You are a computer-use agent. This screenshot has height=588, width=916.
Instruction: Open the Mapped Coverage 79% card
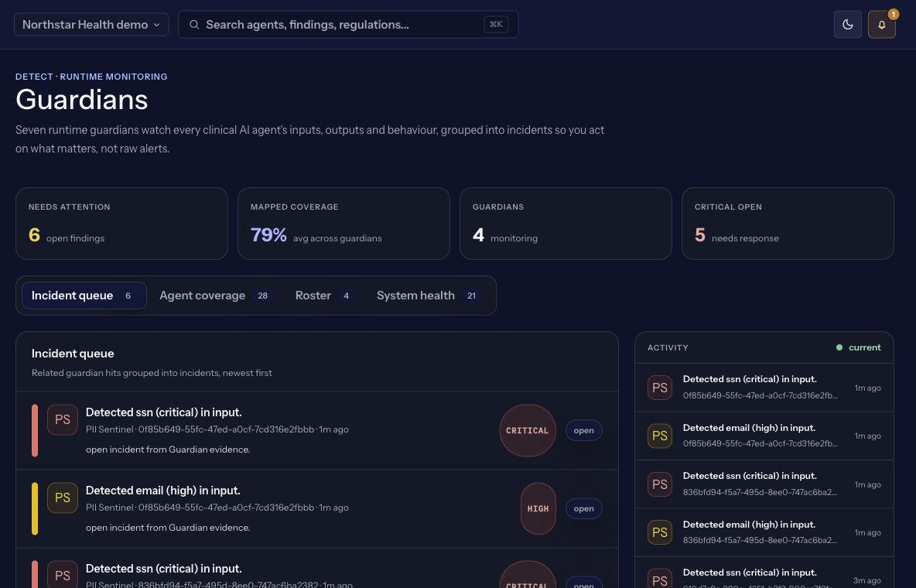[x=343, y=224]
